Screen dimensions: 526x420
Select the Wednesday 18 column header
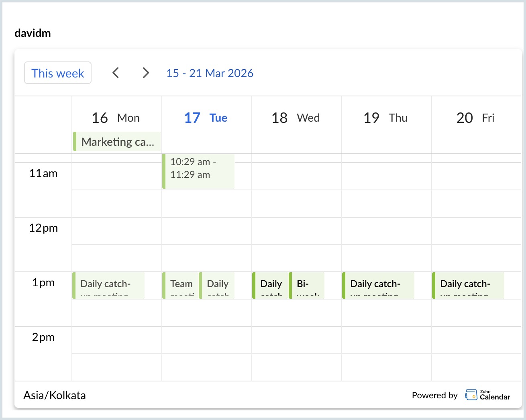click(296, 118)
